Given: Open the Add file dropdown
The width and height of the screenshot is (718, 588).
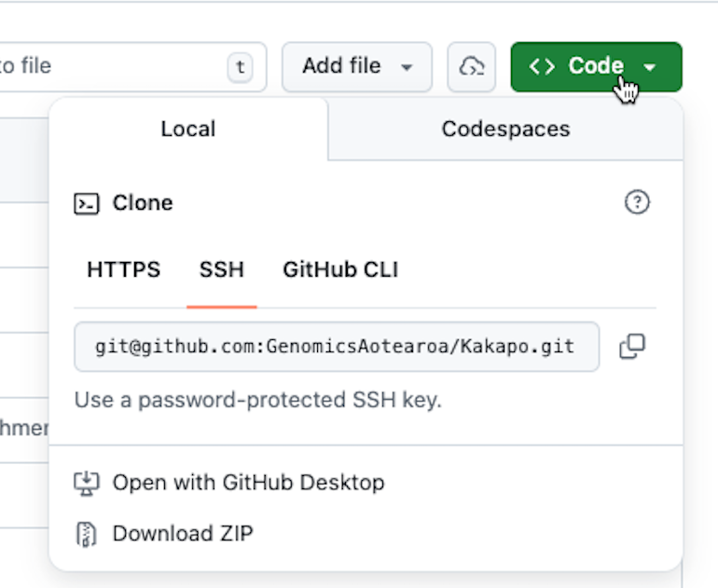Looking at the screenshot, I should tap(356, 67).
